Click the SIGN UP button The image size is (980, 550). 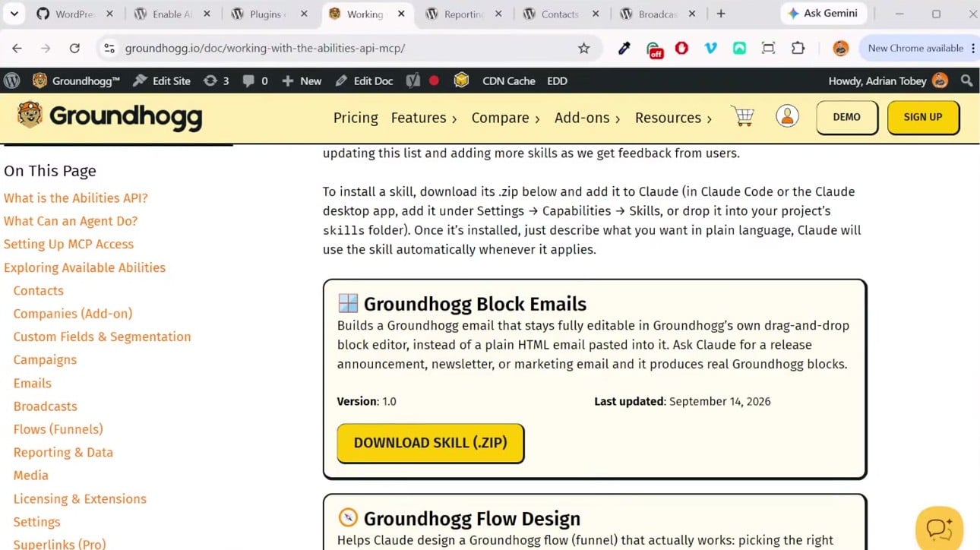tap(923, 117)
